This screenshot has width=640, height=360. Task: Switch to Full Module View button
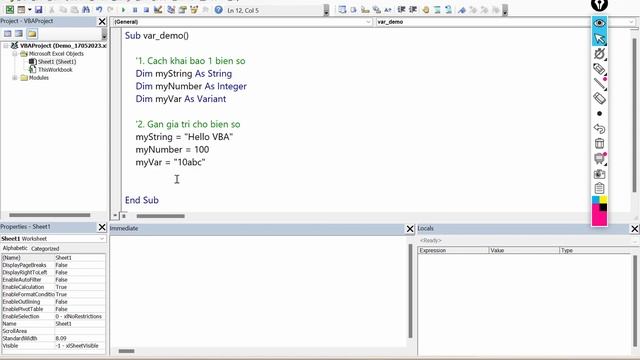coord(124,216)
